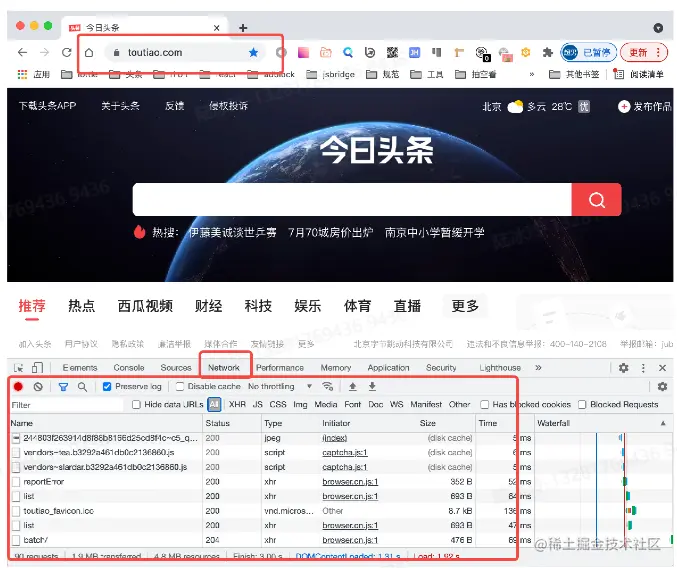The height and width of the screenshot is (568, 677).
Task: Click the browser forward arrow
Action: 44,53
